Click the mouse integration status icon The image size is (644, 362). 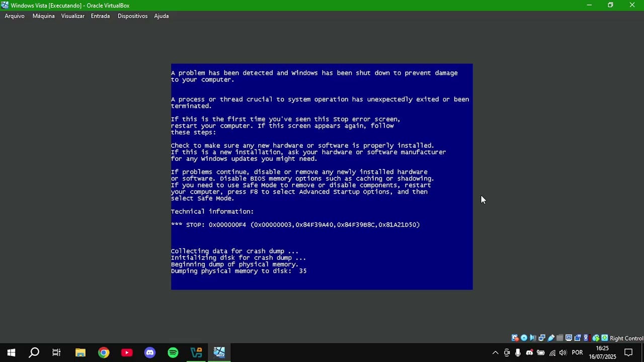pos(596,338)
